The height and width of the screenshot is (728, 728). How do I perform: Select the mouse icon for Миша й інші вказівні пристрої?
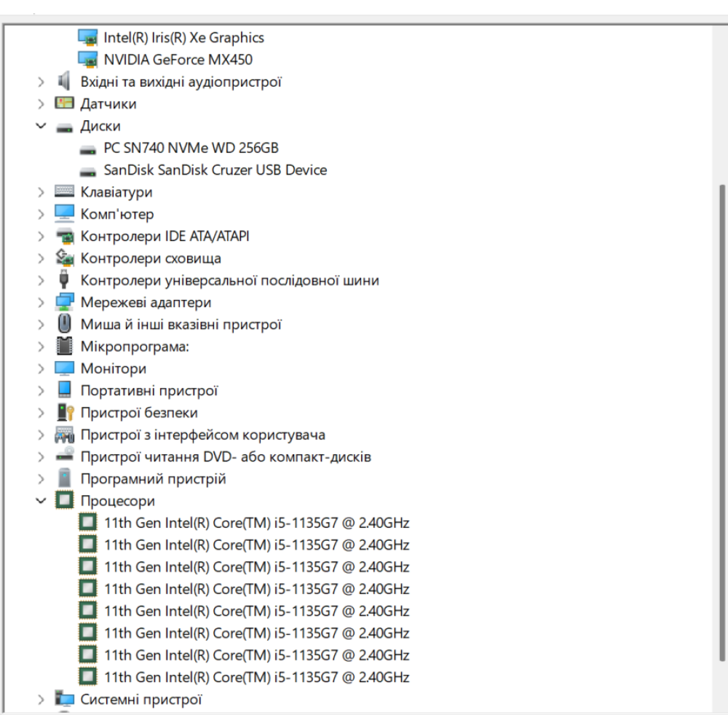click(65, 324)
